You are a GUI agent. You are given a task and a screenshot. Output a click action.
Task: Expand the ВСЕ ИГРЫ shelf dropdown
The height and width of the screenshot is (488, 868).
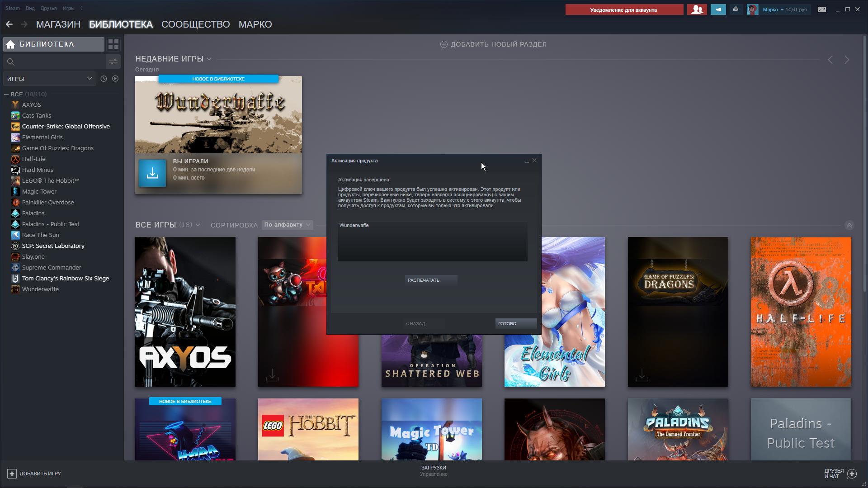point(198,225)
